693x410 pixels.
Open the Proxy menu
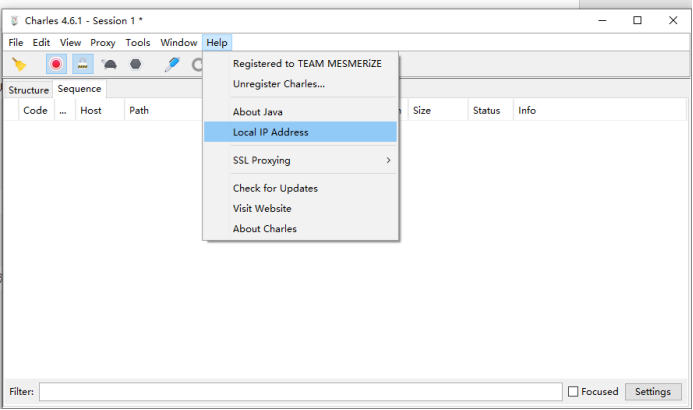pos(103,43)
